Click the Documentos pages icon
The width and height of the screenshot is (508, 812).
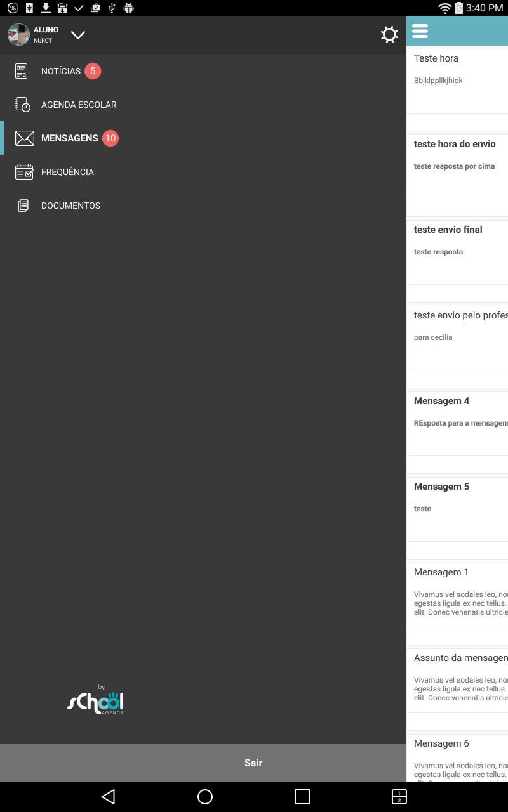pos(23,206)
